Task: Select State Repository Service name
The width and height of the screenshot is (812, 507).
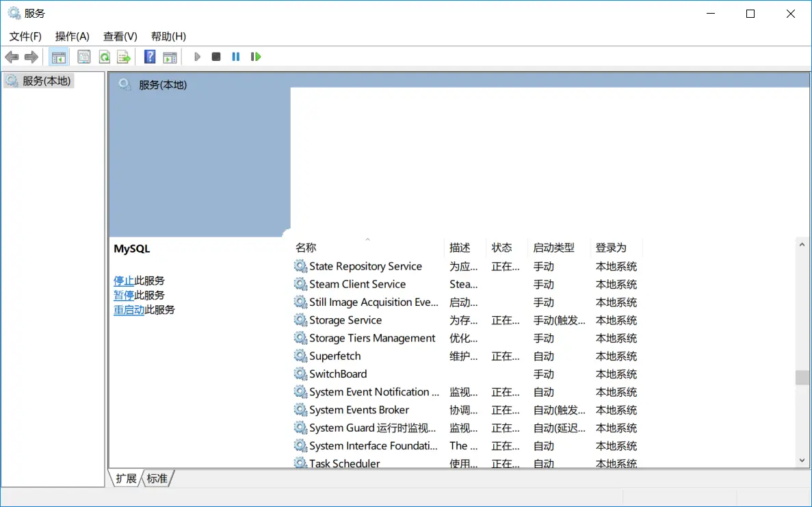Action: click(x=365, y=266)
